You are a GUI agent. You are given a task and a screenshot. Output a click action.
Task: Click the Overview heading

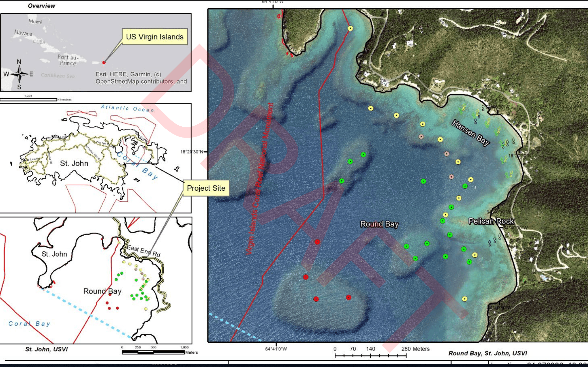pyautogui.click(x=41, y=6)
